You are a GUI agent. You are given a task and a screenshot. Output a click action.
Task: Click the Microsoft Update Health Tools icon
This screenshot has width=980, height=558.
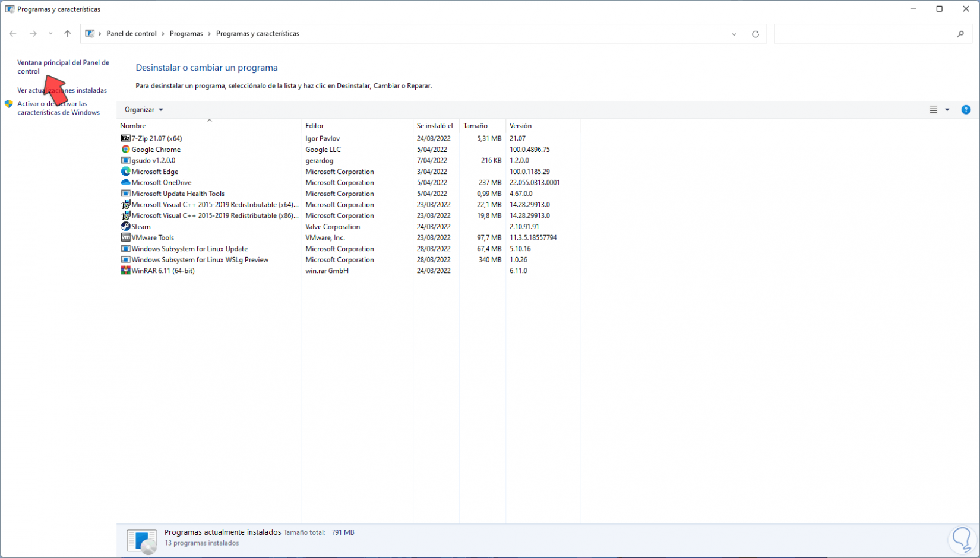125,194
